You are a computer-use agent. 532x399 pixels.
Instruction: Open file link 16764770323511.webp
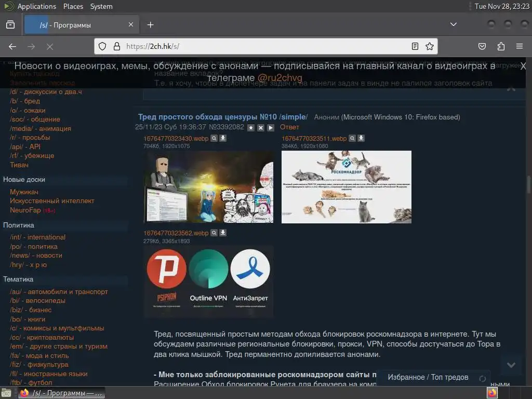click(314, 138)
